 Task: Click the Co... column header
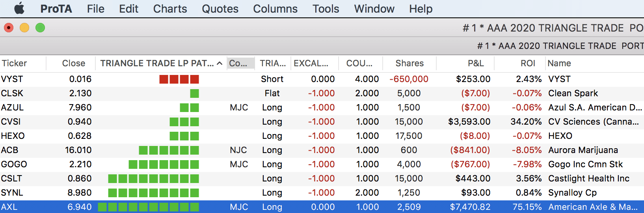pos(241,63)
